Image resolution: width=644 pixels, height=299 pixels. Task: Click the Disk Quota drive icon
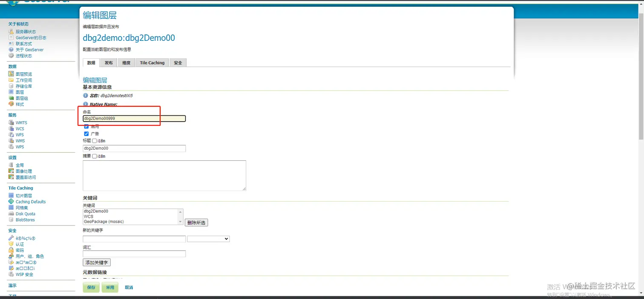[11, 214]
